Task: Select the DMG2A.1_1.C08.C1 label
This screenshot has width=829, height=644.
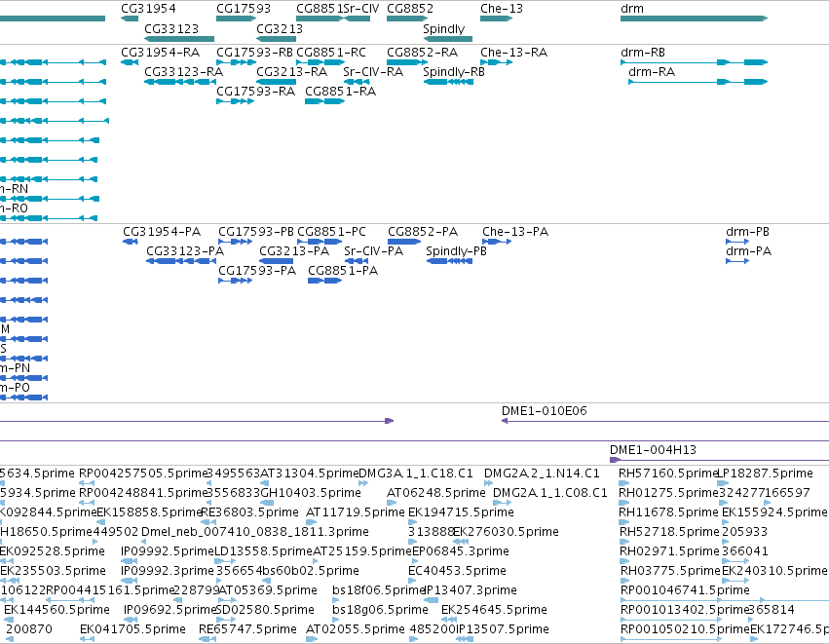Action: [550, 493]
